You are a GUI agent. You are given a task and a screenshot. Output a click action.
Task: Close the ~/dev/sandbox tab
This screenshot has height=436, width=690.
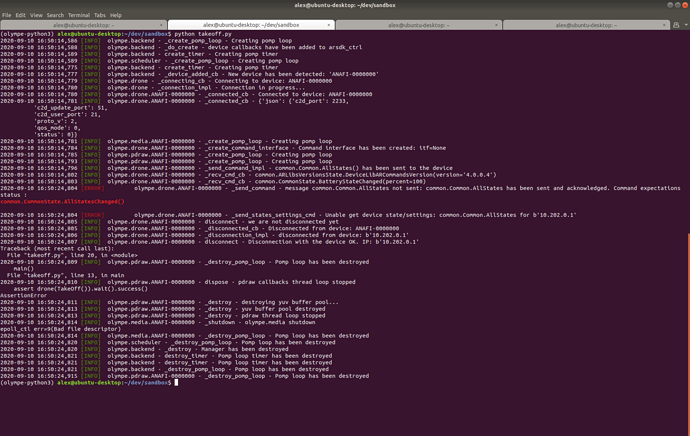pyautogui.click(x=329, y=25)
